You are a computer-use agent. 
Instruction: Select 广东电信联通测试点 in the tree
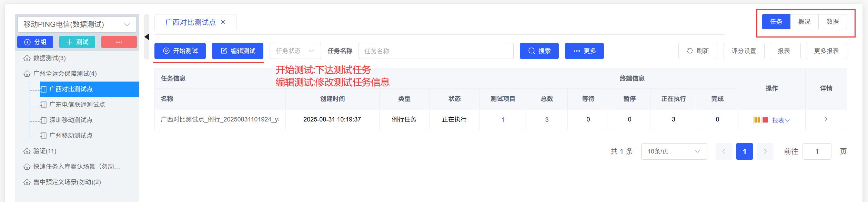point(77,105)
